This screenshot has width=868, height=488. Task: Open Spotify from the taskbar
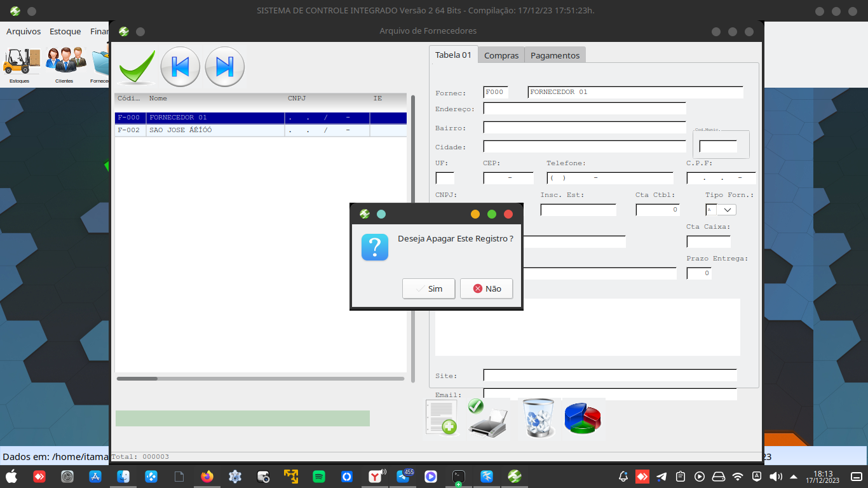coord(319,476)
